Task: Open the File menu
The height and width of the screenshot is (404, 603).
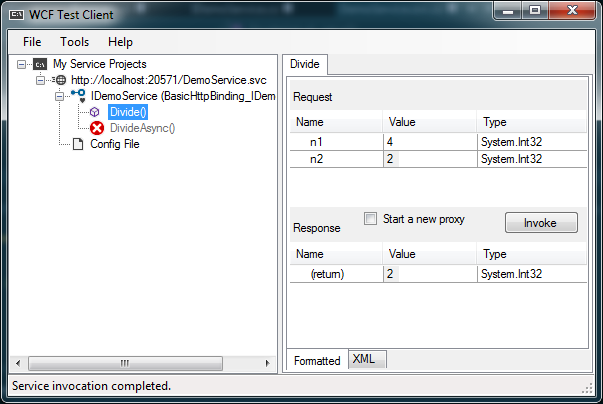Action: click(x=32, y=42)
